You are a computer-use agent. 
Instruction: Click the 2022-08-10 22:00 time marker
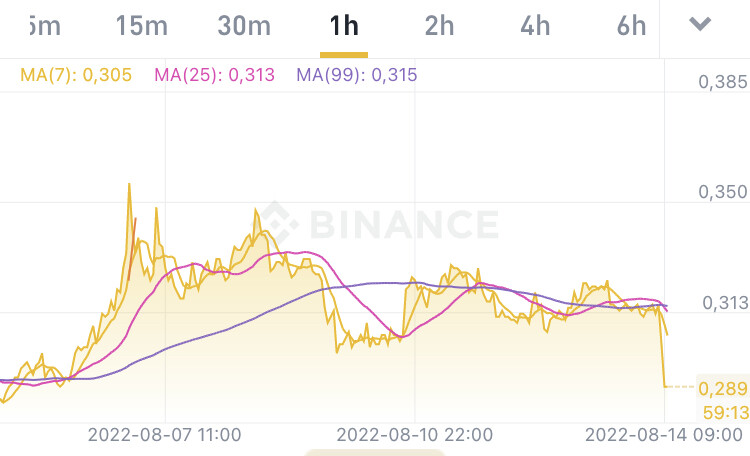414,435
